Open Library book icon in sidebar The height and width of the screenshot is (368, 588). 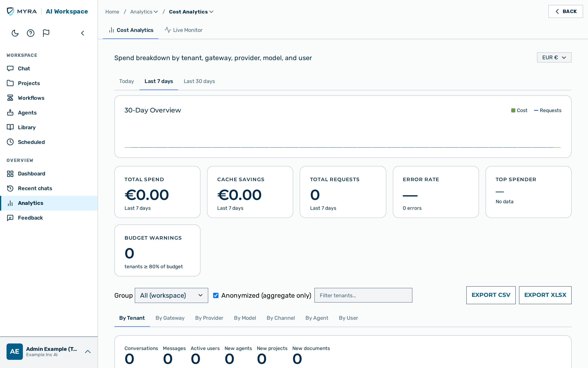pyautogui.click(x=10, y=127)
